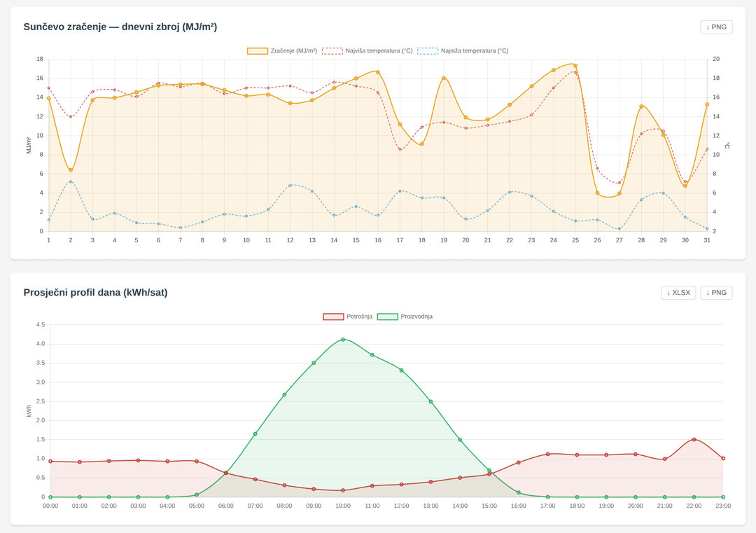Click the red dashed Najviša temperatura swatch
This screenshot has height=533, width=756.
click(332, 51)
